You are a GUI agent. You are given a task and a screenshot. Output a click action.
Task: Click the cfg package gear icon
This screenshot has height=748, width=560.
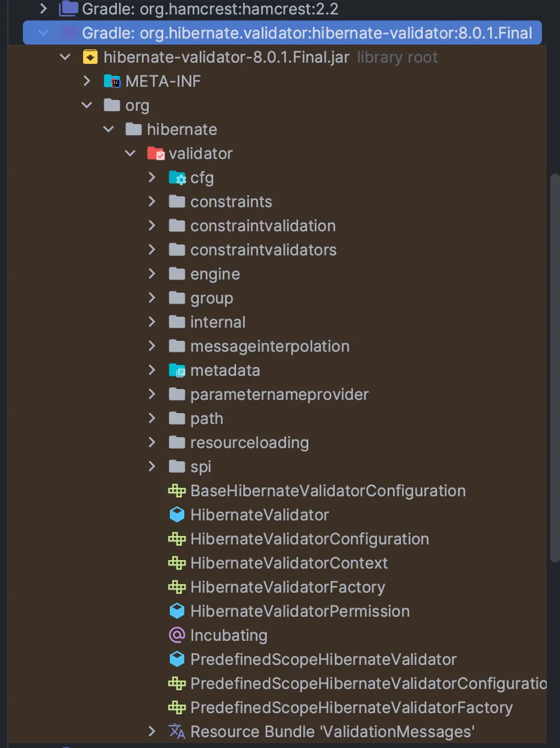tap(177, 178)
